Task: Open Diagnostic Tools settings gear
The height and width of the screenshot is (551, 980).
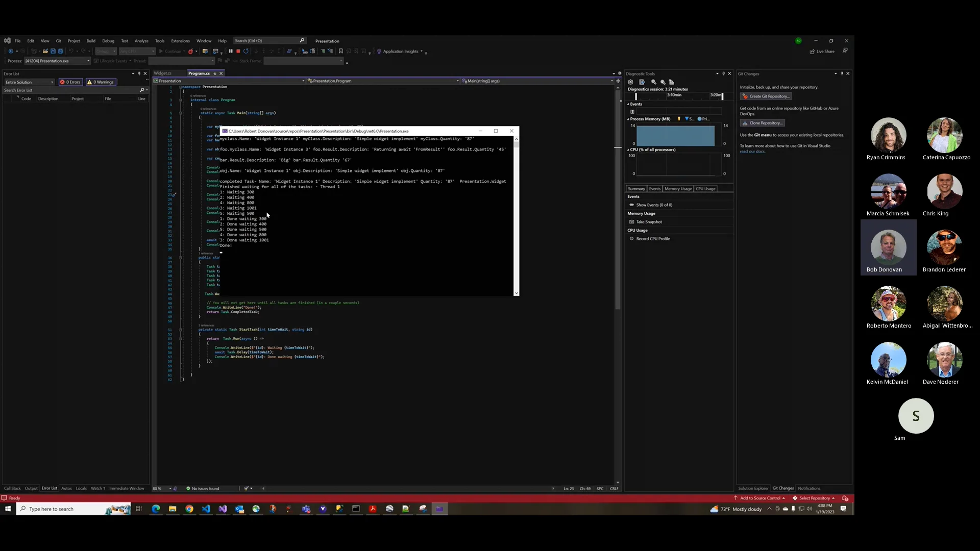Action: [630, 82]
